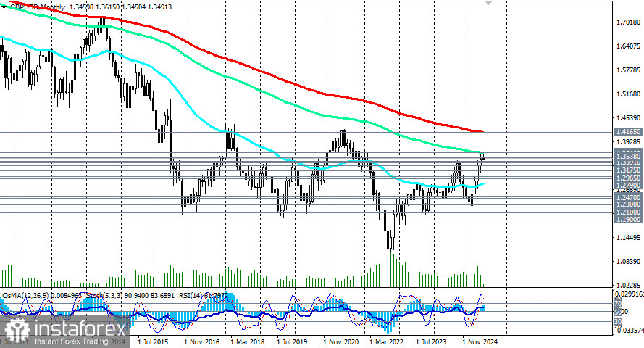Click the 1.70180 price axis value
The image size is (644, 348).
pyautogui.click(x=628, y=22)
